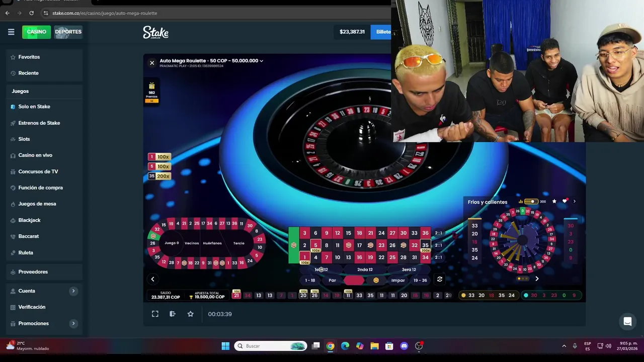Click the browser address bar URL

click(105, 13)
